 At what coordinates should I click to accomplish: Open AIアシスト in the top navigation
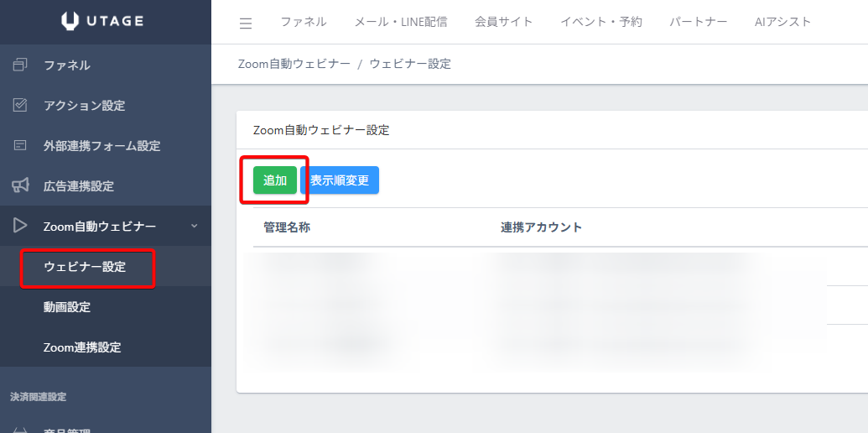pyautogui.click(x=782, y=22)
